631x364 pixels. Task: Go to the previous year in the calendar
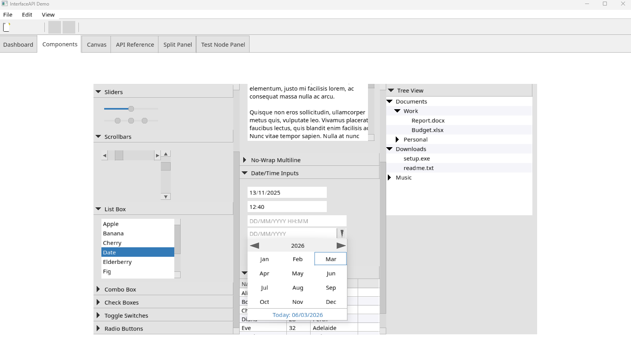tap(255, 246)
